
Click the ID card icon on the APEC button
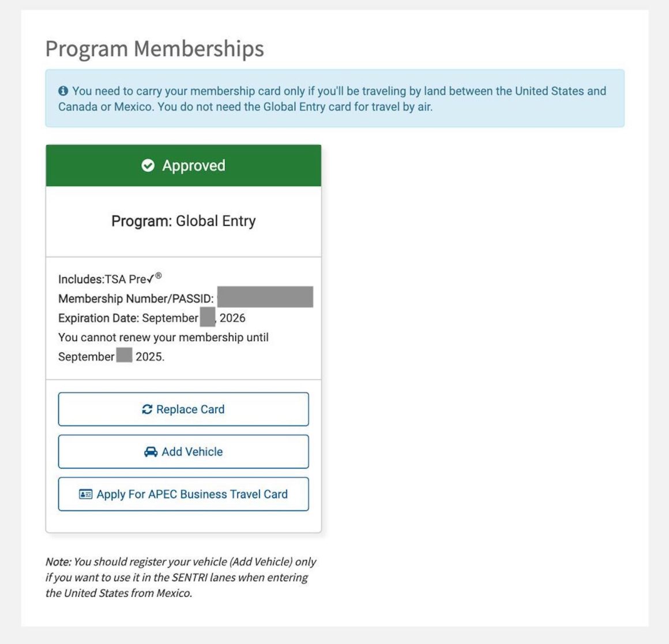[85, 494]
